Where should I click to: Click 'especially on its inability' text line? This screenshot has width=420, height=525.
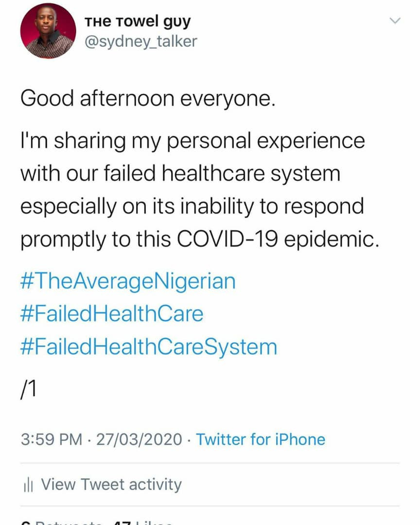137,207
